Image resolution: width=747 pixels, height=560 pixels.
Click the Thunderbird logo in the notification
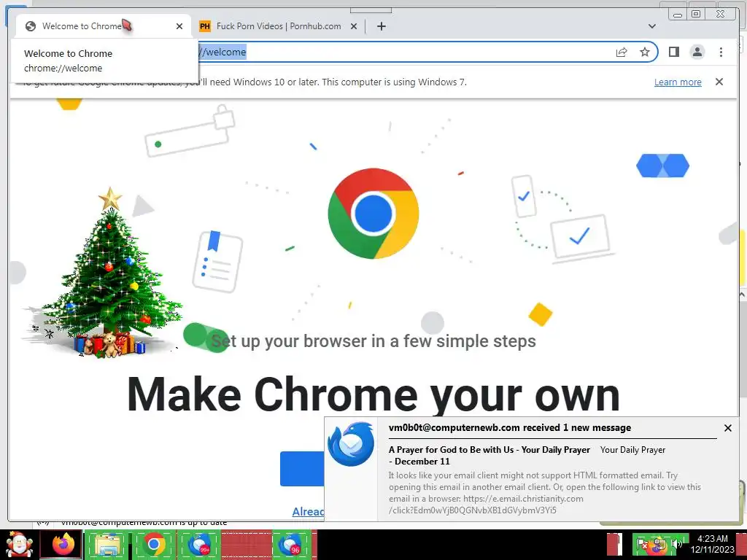click(x=351, y=444)
